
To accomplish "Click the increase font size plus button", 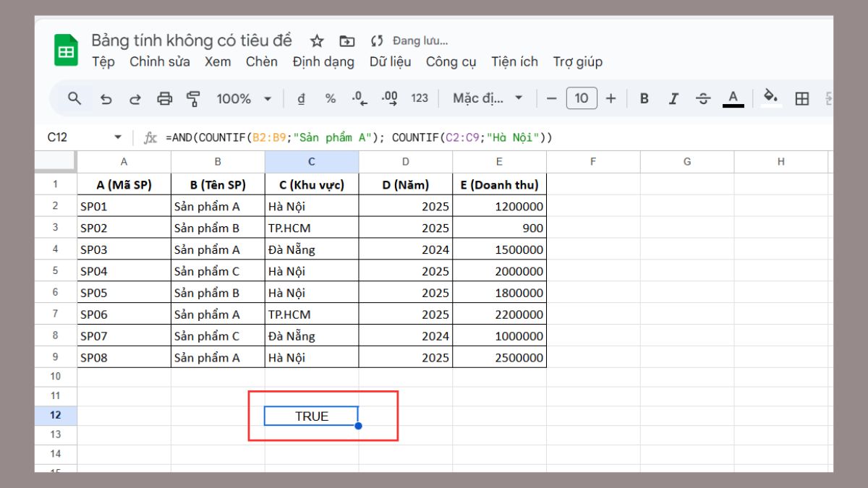I will [610, 98].
